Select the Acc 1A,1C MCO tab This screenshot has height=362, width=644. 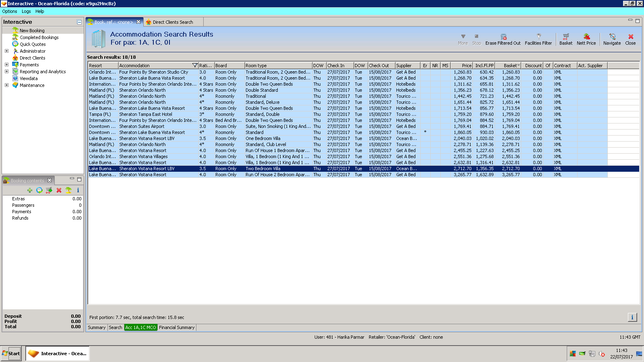(x=140, y=327)
